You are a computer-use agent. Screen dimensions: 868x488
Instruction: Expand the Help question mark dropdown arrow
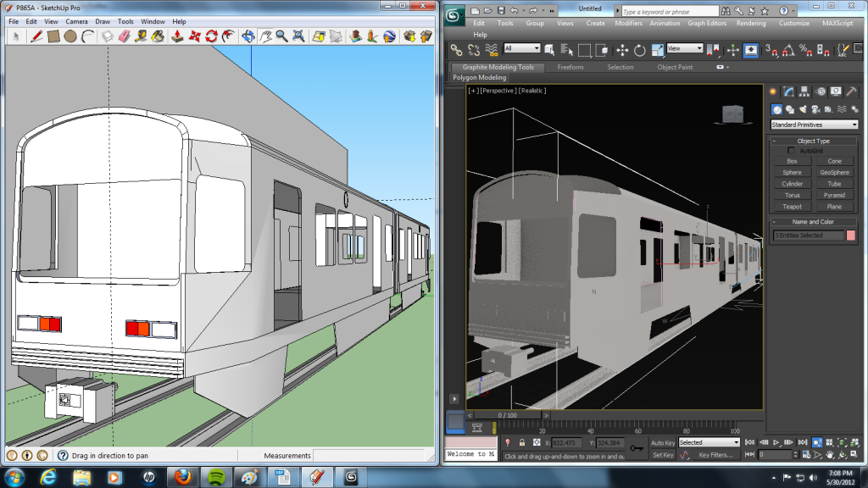pyautogui.click(x=793, y=11)
